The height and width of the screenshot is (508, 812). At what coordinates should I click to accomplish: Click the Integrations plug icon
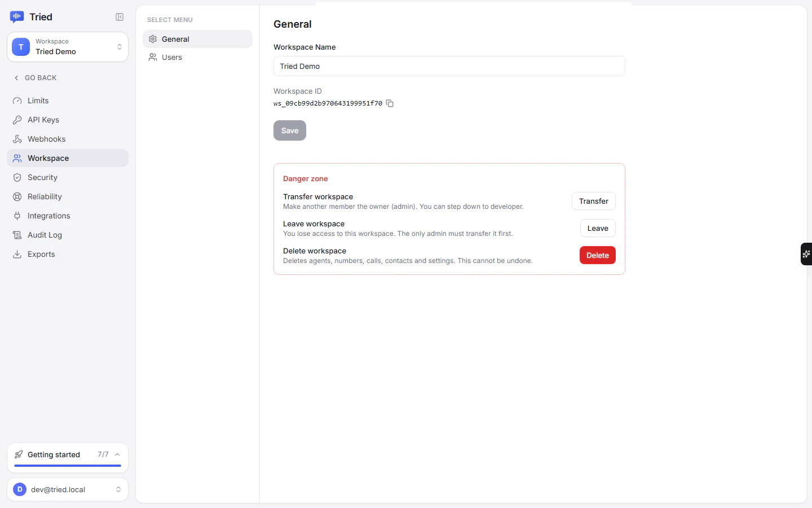pos(17,216)
